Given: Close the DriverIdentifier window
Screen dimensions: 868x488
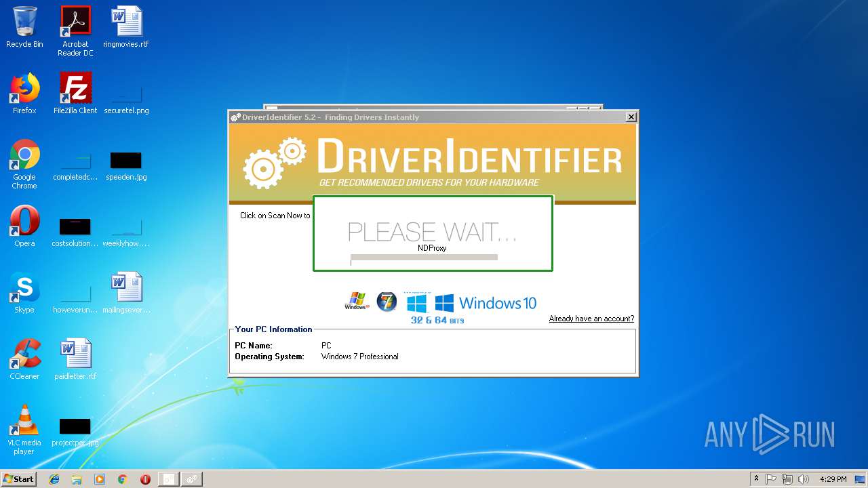Looking at the screenshot, I should click(x=631, y=117).
